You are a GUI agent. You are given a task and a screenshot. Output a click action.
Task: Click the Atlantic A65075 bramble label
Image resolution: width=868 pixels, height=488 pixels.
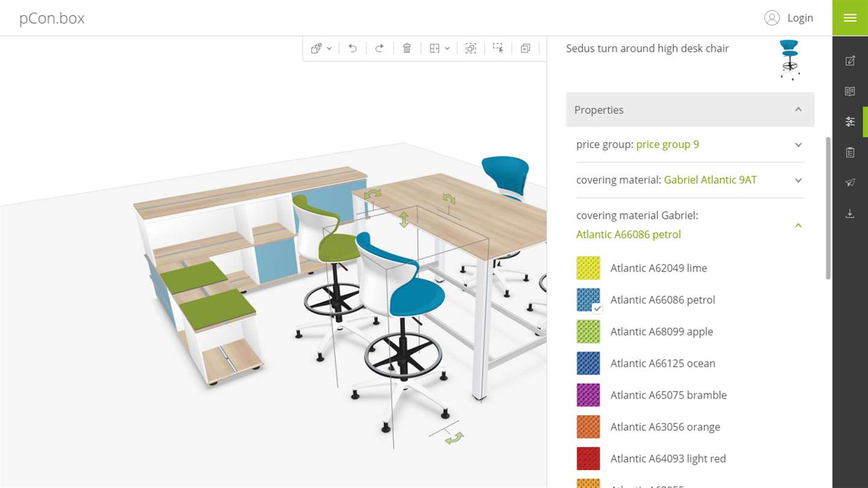[668, 395]
